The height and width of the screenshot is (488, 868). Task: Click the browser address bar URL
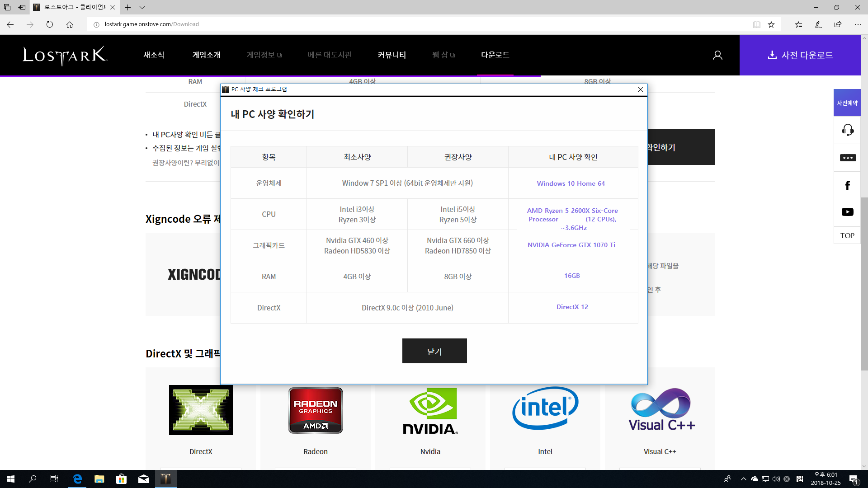(151, 24)
